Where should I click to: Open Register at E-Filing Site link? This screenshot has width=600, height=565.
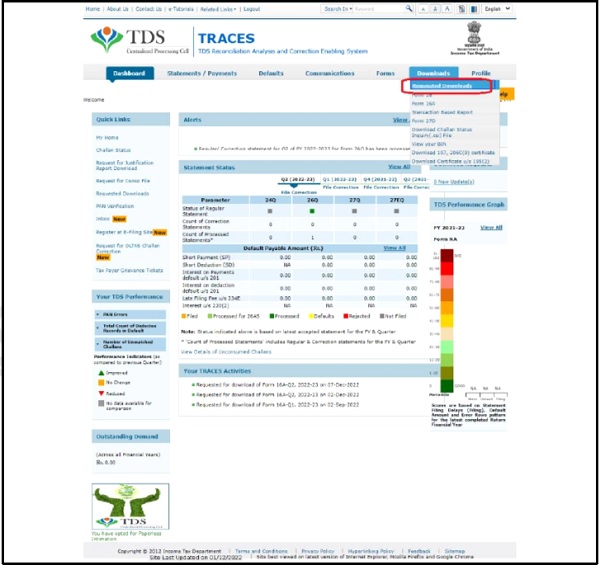124,232
